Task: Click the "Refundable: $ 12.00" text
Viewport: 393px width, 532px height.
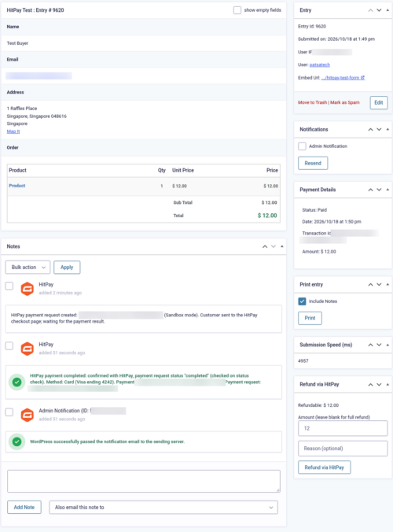Action: 318,405
